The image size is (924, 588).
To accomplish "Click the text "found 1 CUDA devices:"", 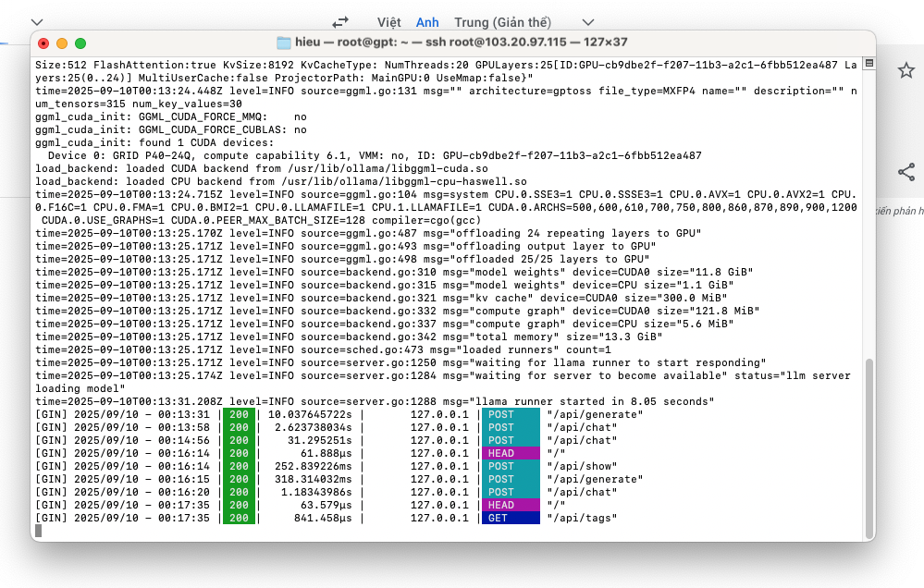I will point(206,142).
